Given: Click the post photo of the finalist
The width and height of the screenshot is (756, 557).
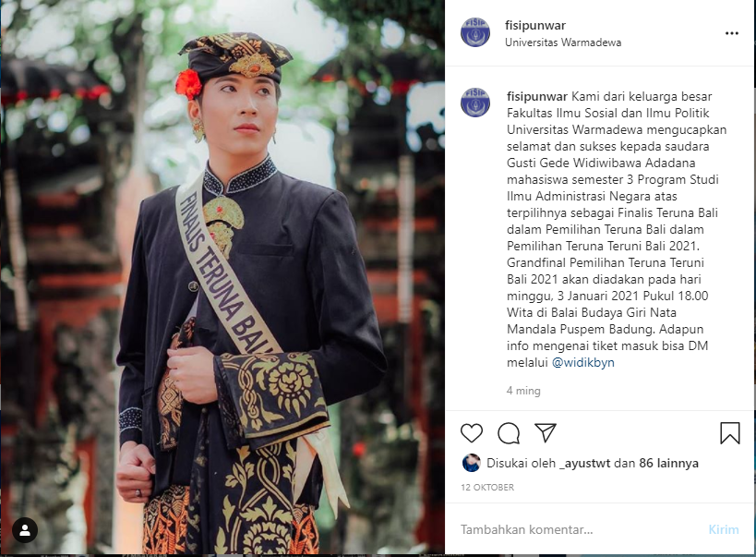Looking at the screenshot, I should click(222, 277).
